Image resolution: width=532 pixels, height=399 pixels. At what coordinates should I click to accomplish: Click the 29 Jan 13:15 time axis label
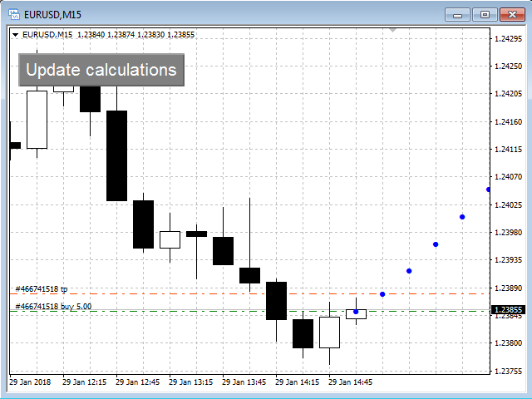[x=190, y=382]
